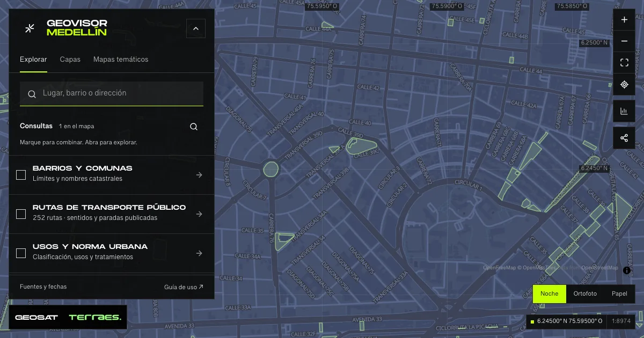This screenshot has width=644, height=338.
Task: Click the 75.5900° O longitude label
Action: [x=448, y=6]
